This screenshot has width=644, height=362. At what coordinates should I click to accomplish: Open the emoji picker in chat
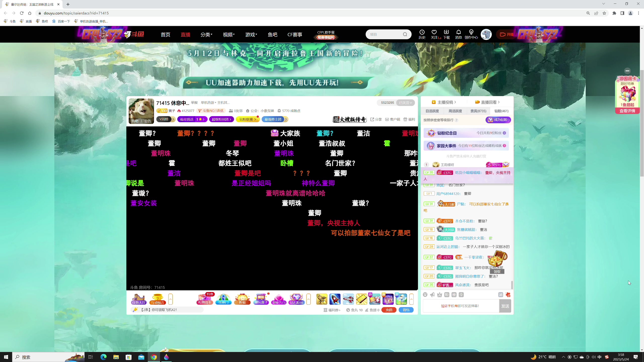tap(425, 295)
